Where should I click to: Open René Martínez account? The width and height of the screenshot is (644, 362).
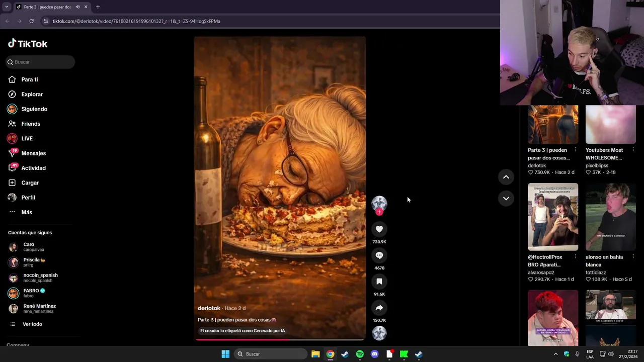(33, 308)
